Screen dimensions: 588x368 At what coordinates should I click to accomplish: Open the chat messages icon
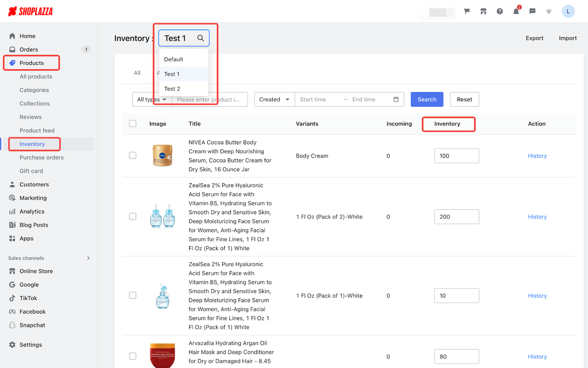[532, 11]
